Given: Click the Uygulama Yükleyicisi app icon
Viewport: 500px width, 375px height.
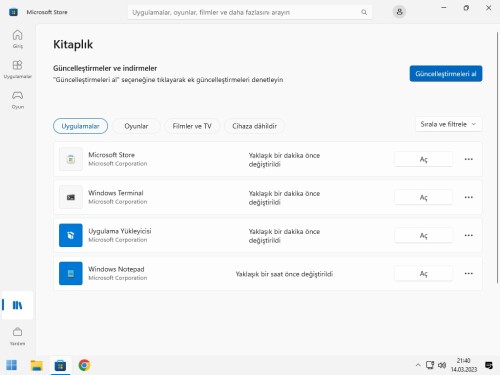Looking at the screenshot, I should click(x=71, y=235).
